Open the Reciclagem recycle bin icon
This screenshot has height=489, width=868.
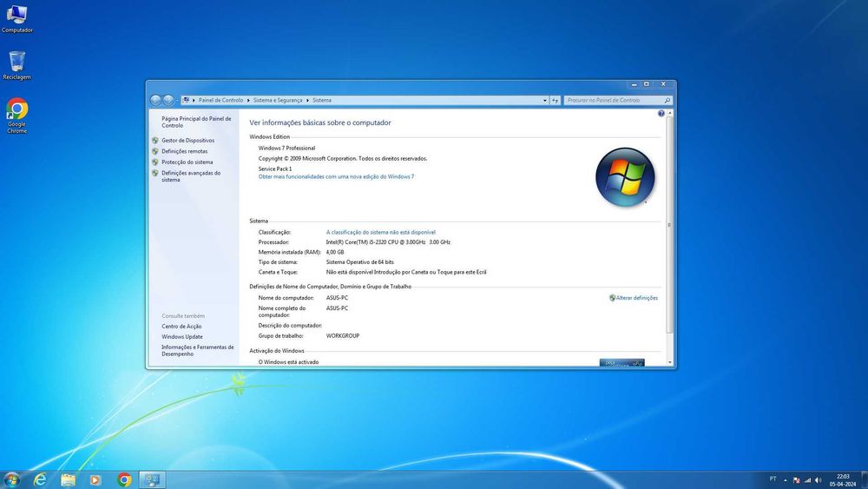pyautogui.click(x=16, y=65)
